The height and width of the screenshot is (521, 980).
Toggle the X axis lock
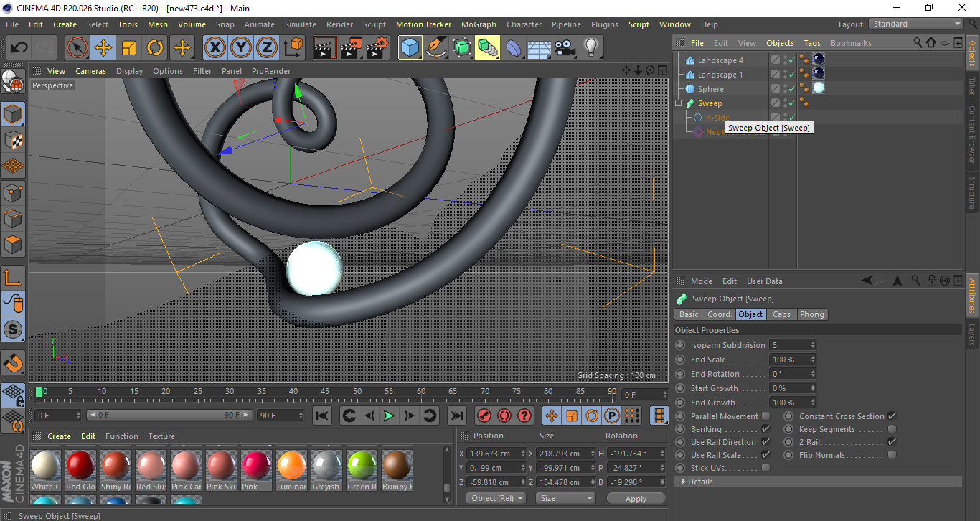point(215,48)
